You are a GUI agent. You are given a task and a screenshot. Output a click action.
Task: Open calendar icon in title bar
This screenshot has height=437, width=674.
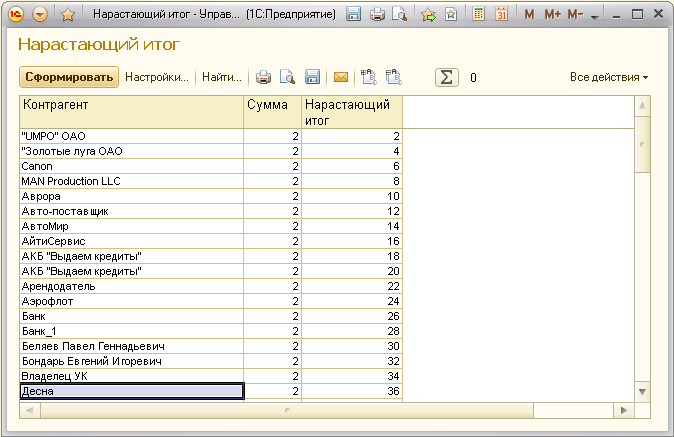coord(501,15)
